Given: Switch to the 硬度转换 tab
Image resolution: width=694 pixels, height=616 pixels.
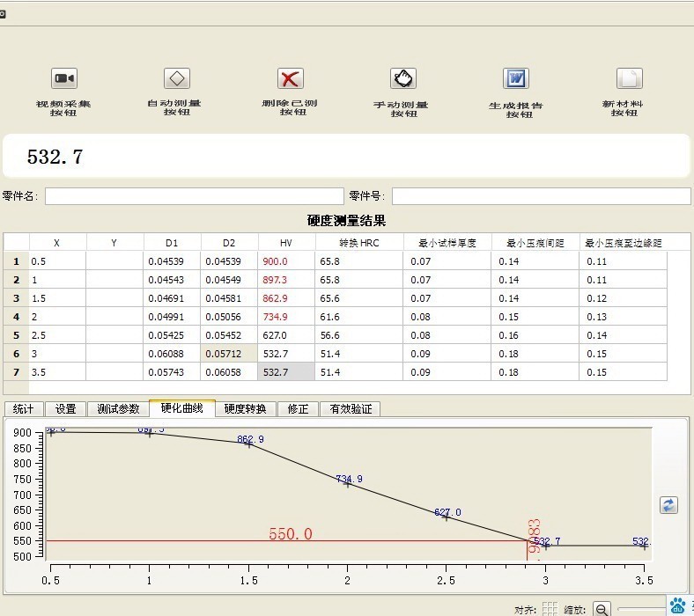Looking at the screenshot, I should [246, 409].
